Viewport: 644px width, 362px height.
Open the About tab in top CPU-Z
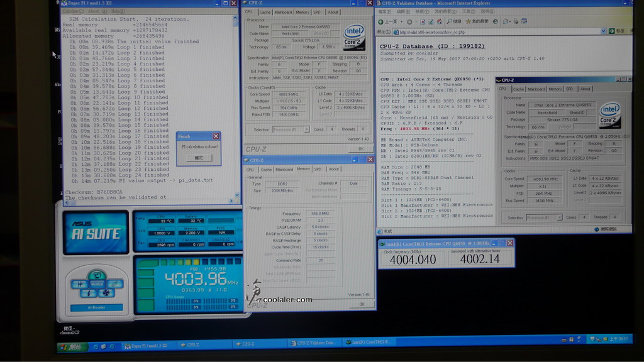[x=333, y=13]
